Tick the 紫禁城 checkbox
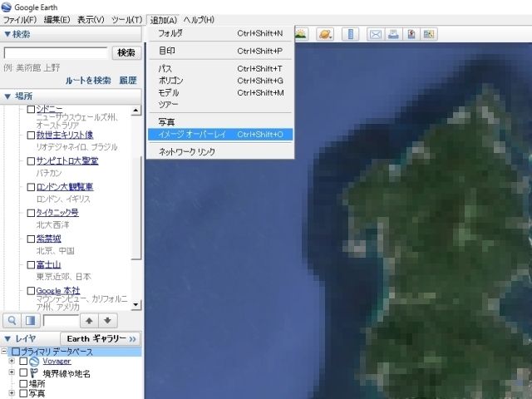The image size is (532, 399). tap(31, 239)
